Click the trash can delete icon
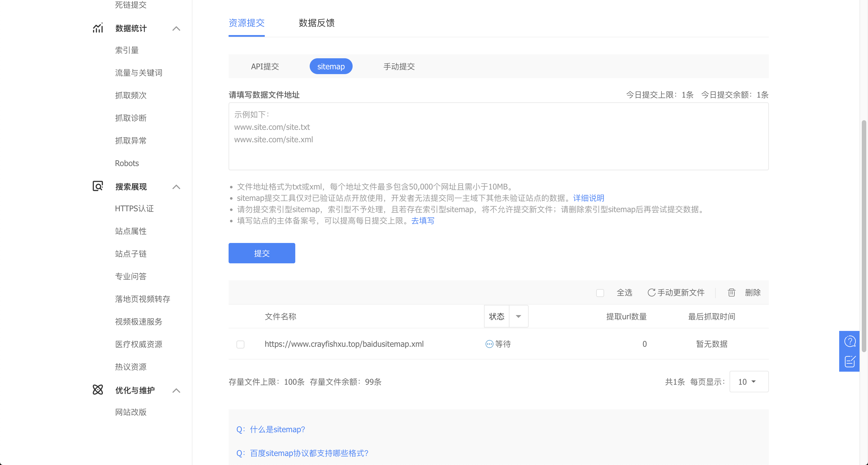Screen dimensions: 868x465 point(731,292)
